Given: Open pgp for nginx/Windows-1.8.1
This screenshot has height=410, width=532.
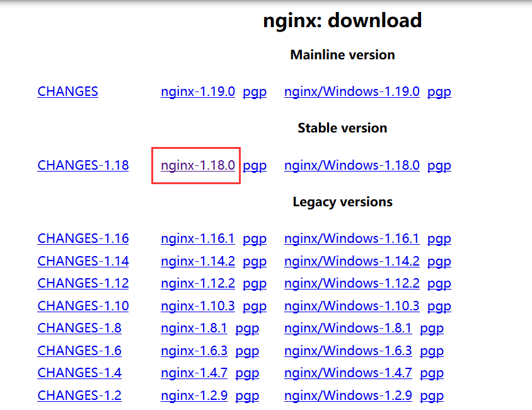Looking at the screenshot, I should 432,328.
